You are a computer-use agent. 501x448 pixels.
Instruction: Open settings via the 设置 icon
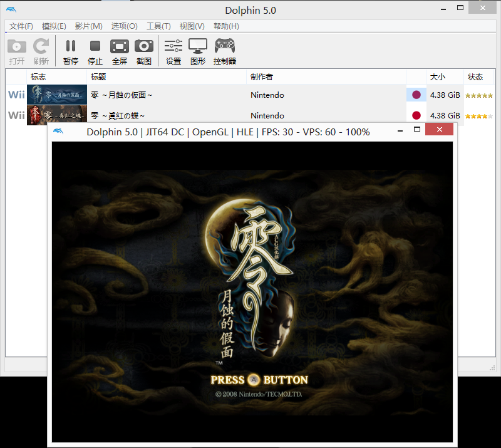(173, 51)
